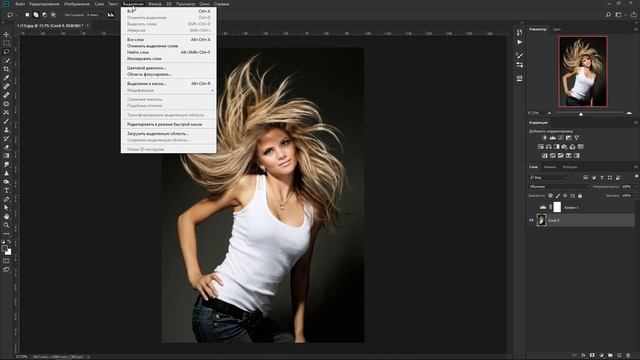The image size is (640, 360).
Task: Open the layer fill dropdown arrow
Action: 636,196
